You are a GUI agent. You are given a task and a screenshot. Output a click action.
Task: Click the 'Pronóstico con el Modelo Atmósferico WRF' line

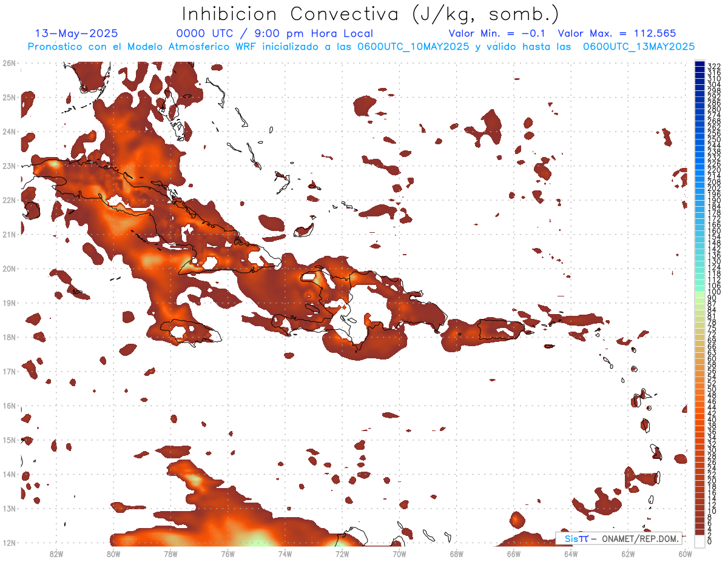(361, 46)
